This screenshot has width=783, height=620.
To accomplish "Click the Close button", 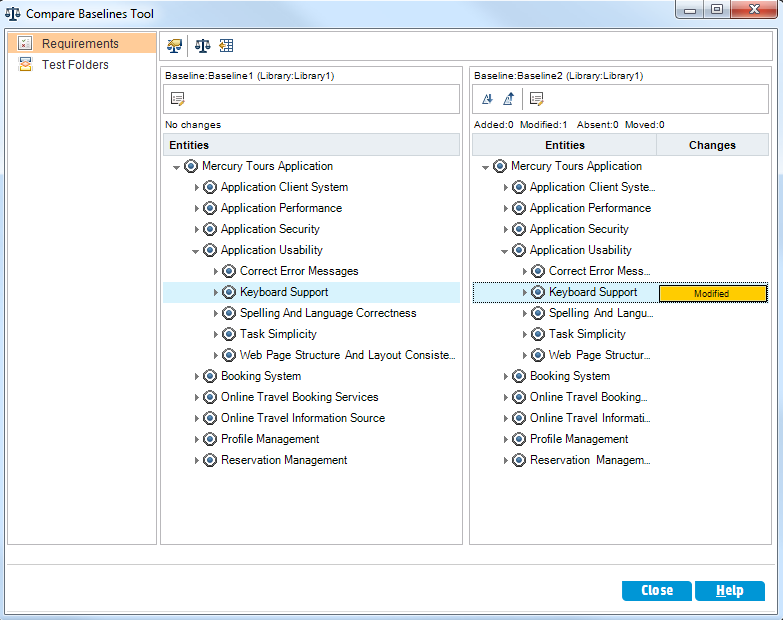I will pyautogui.click(x=657, y=591).
